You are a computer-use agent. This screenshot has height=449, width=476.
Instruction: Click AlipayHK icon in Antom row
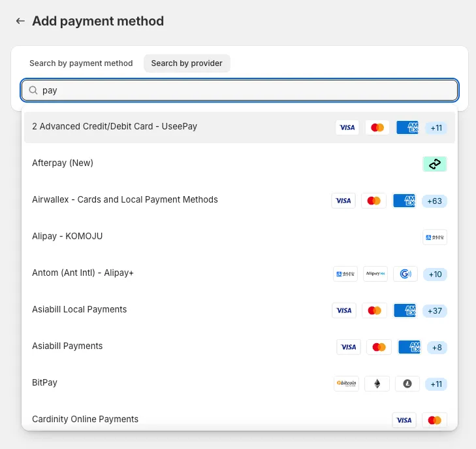pyautogui.click(x=375, y=274)
